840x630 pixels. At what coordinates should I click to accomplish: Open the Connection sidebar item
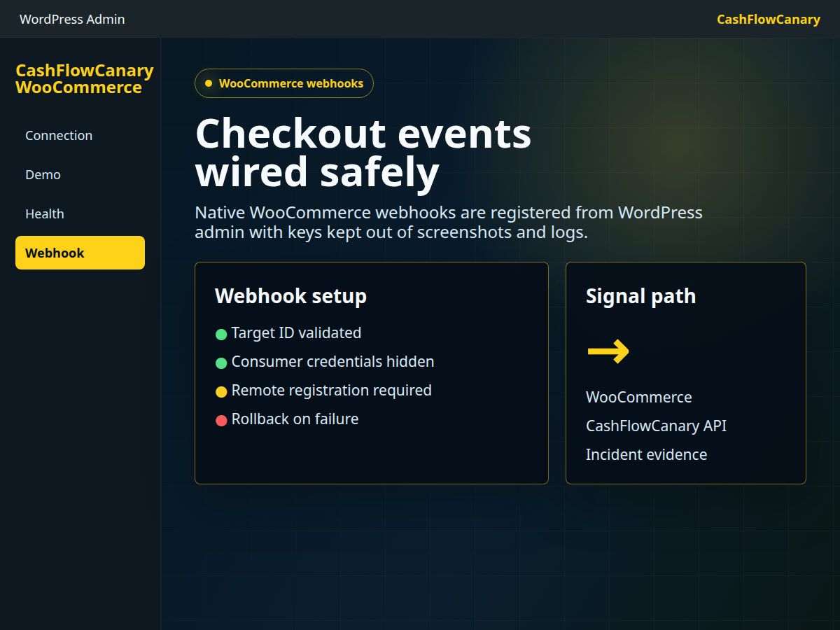click(80, 135)
